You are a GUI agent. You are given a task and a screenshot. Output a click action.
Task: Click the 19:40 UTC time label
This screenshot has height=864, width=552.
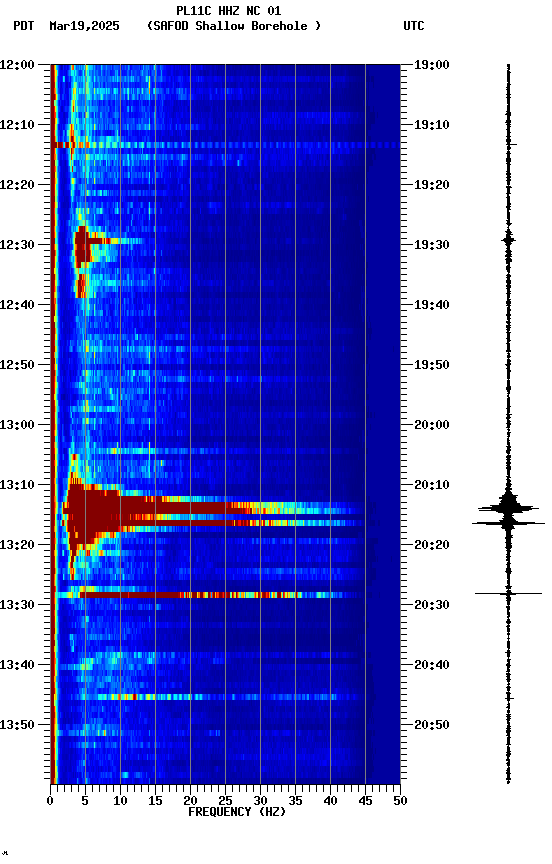(432, 305)
